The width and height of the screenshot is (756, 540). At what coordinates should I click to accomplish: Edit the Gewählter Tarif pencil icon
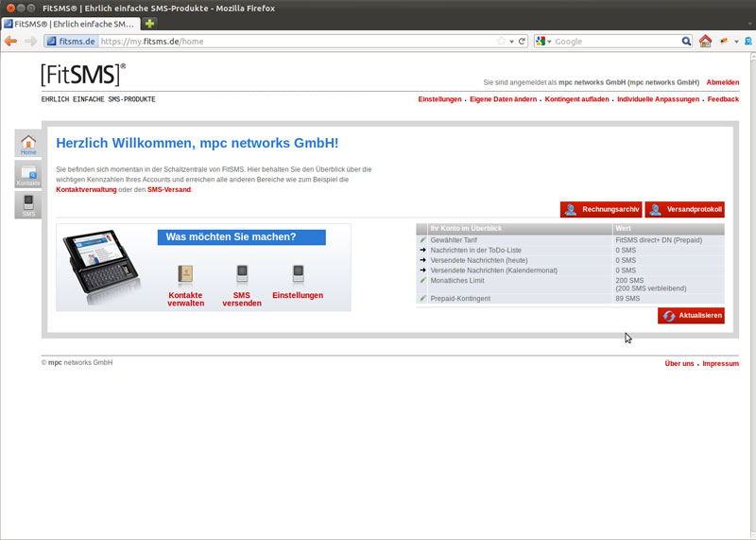pyautogui.click(x=422, y=240)
